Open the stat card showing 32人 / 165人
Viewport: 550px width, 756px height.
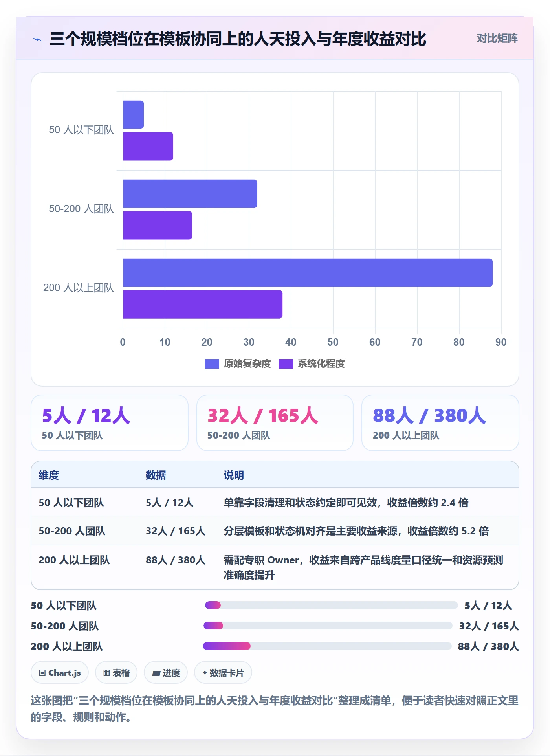275,423
